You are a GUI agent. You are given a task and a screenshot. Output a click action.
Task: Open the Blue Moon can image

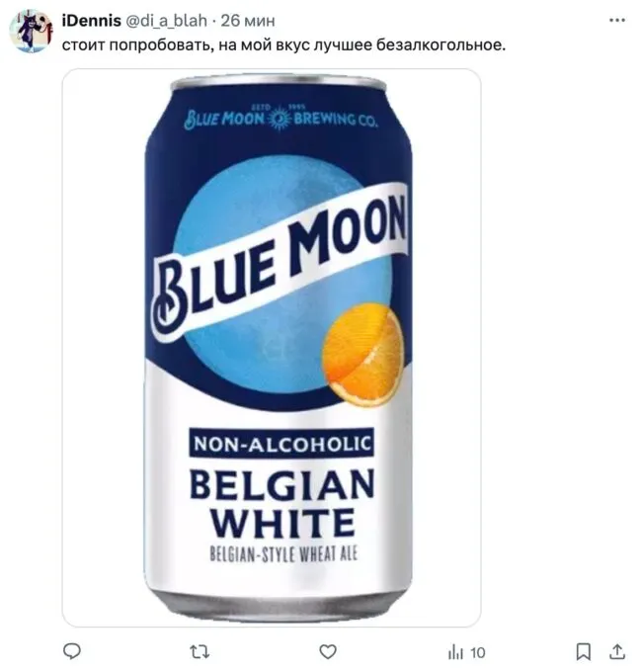pyautogui.click(x=272, y=348)
